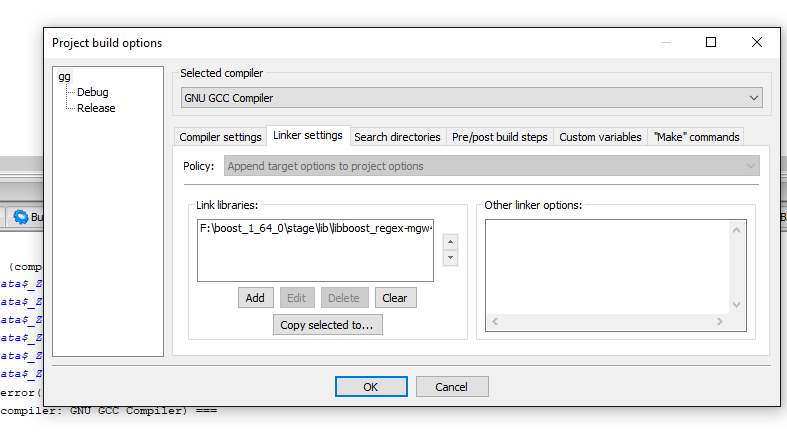The image size is (787, 438).
Task: Open the Search directories tab
Action: click(397, 137)
